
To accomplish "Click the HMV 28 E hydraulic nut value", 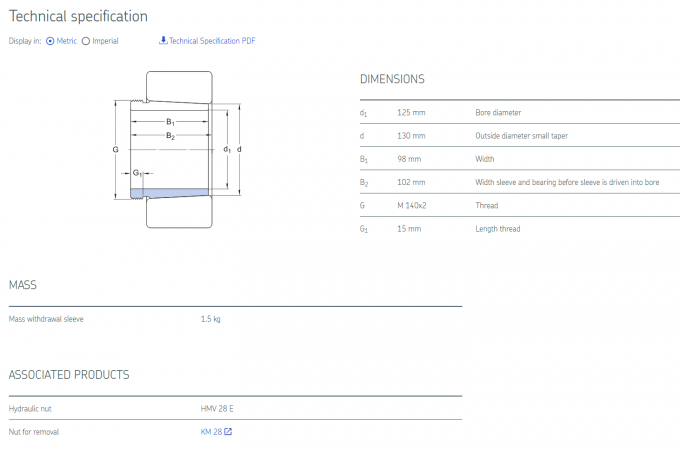I will 217,409.
